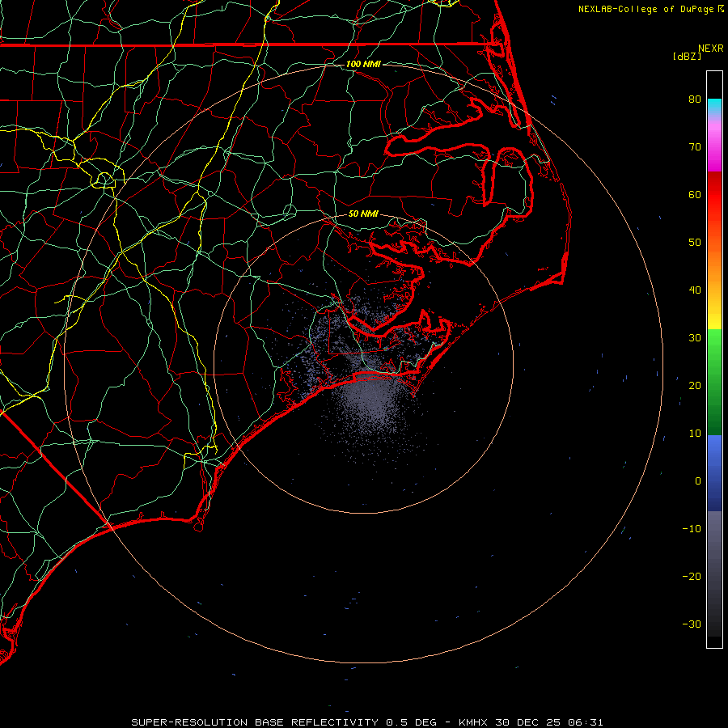Click the 50 dBZ scale value
This screenshot has height=728, width=728.
[x=695, y=243]
